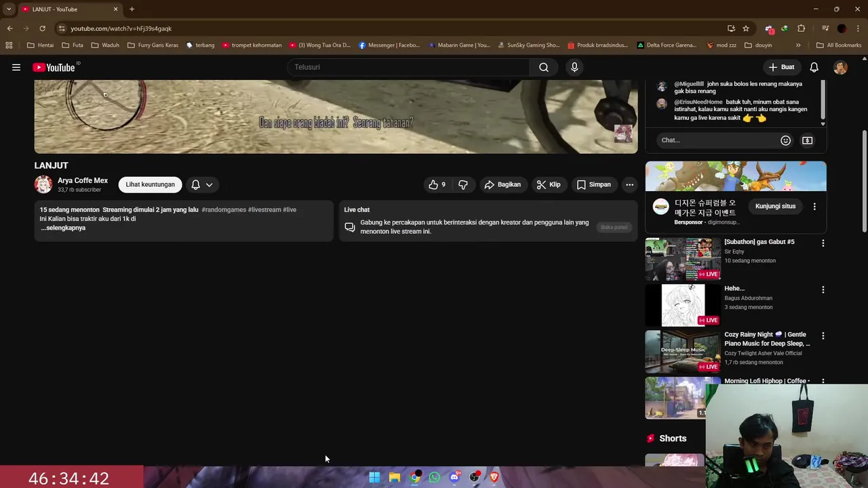Screen dimensions: 868x488
Task: Click the Lihat keuntungan button
Action: tap(150, 184)
